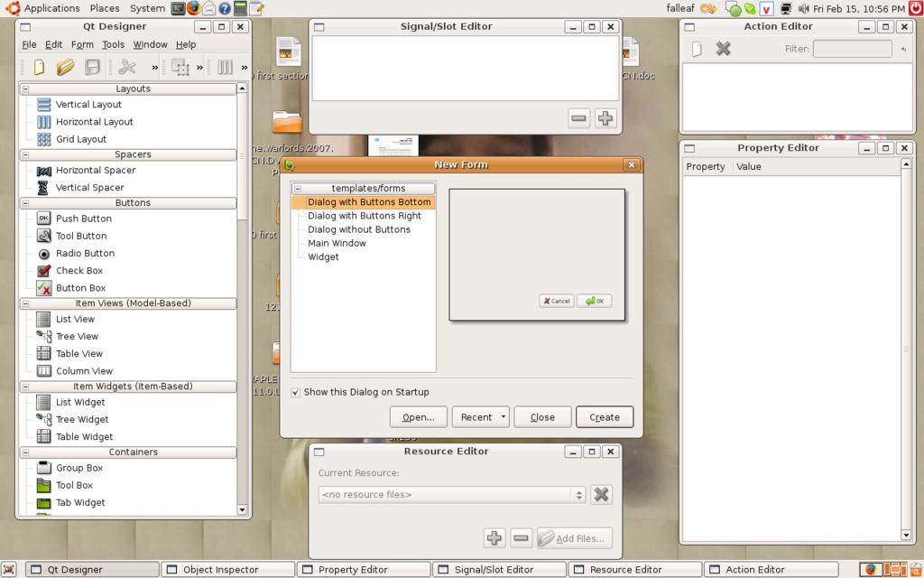Screen dimensions: 924x578
Task: Select Main Window template
Action: [x=337, y=244]
